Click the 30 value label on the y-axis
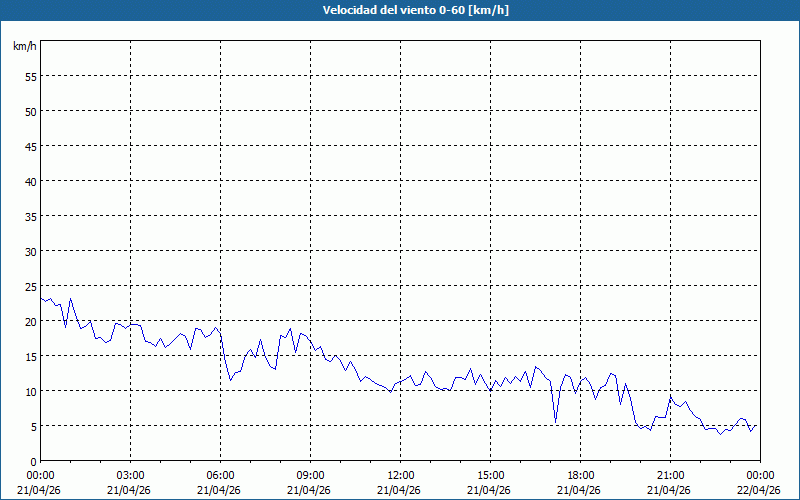Image resolution: width=800 pixels, height=500 pixels. point(30,251)
